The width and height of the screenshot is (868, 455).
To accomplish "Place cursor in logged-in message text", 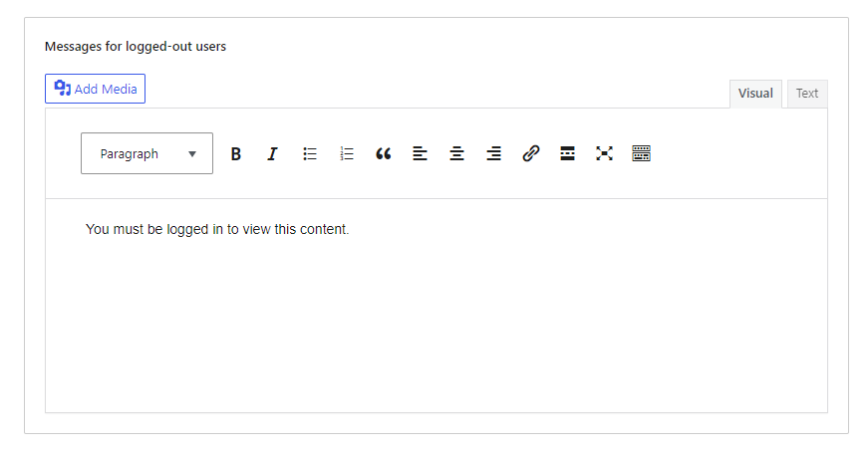I will tap(217, 229).
